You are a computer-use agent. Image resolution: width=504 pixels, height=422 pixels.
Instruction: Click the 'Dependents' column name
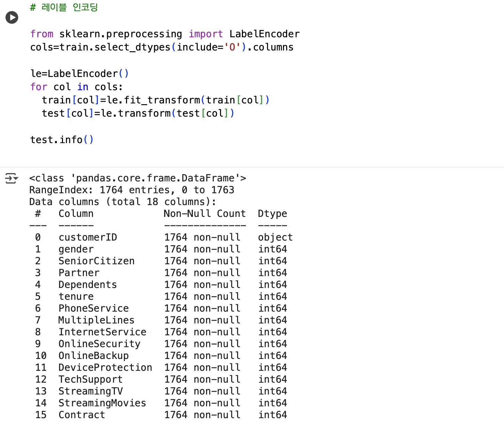[x=88, y=285]
